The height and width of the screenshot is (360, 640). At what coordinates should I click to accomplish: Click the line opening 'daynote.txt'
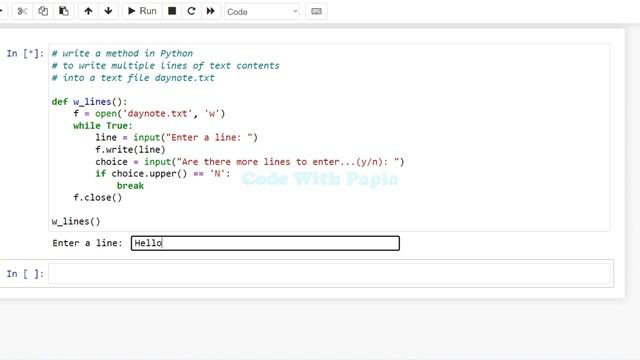tap(149, 113)
